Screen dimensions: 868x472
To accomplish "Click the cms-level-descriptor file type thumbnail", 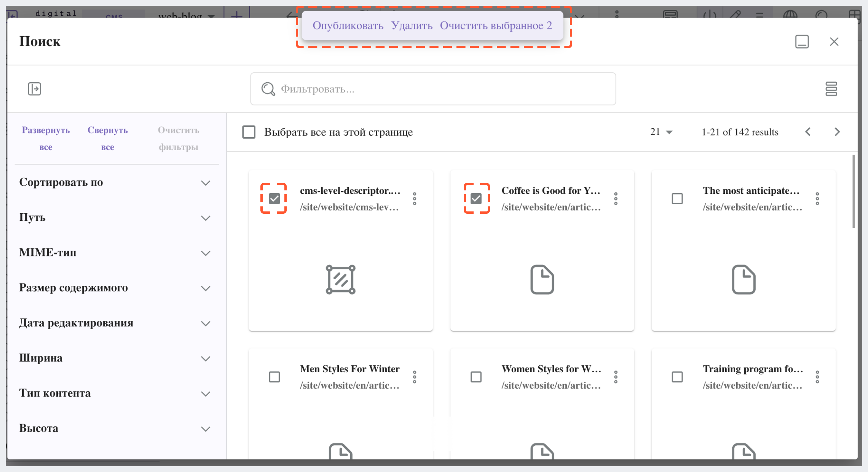I will (x=340, y=280).
